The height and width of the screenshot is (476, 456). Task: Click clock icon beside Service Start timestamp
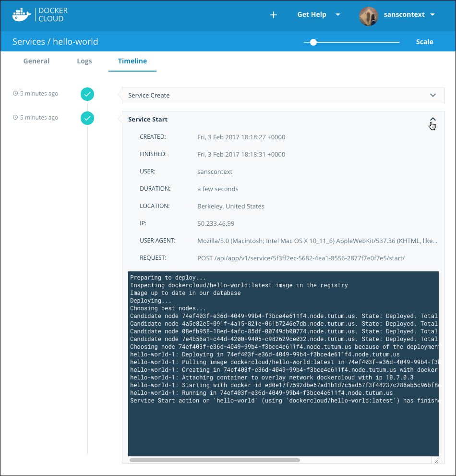click(x=15, y=118)
